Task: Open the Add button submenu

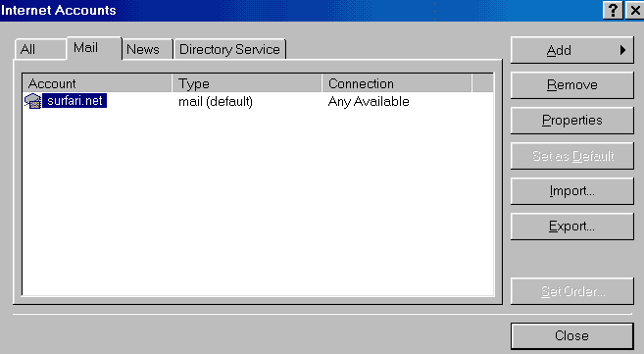Action: (x=572, y=50)
